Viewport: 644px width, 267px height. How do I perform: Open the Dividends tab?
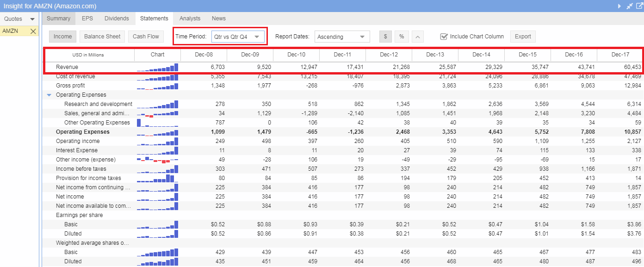click(x=117, y=19)
